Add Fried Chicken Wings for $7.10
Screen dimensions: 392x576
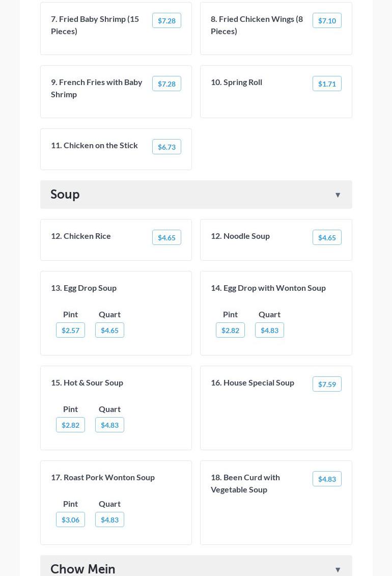pos(327,20)
